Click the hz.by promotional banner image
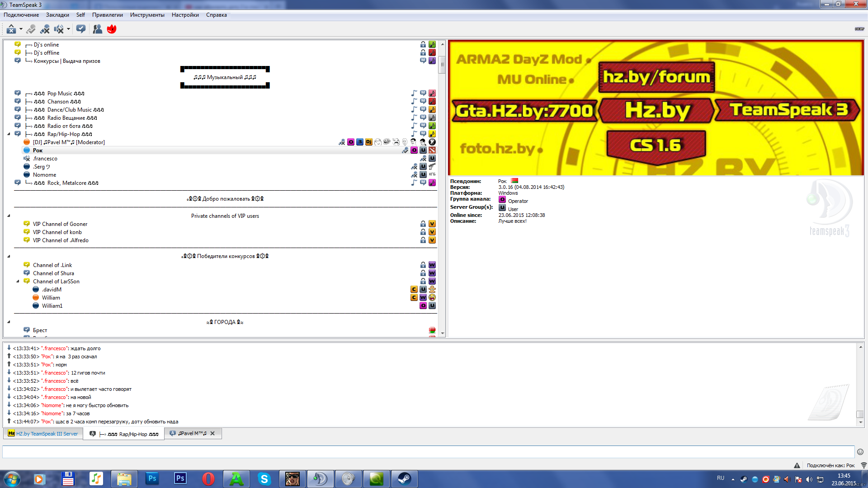The height and width of the screenshot is (488, 868). (656, 108)
